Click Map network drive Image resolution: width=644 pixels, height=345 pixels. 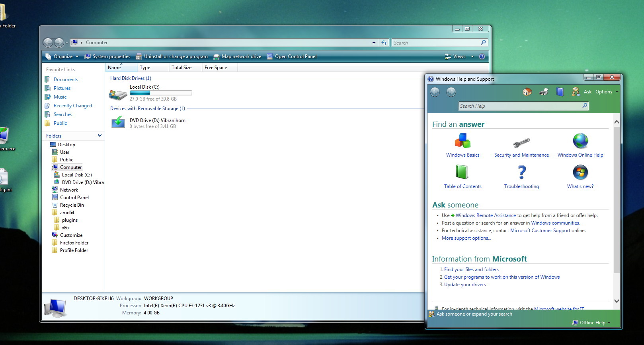[237, 56]
